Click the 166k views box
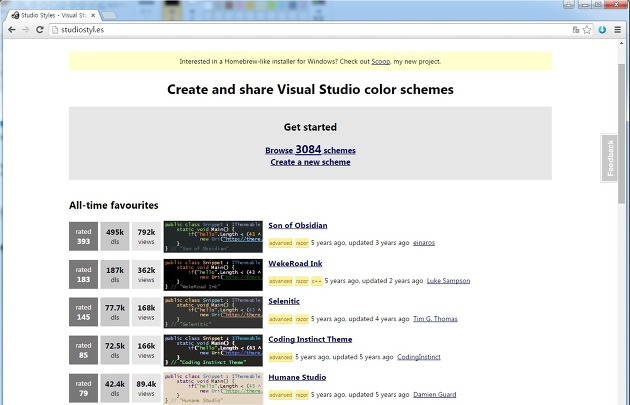 pyautogui.click(x=146, y=350)
